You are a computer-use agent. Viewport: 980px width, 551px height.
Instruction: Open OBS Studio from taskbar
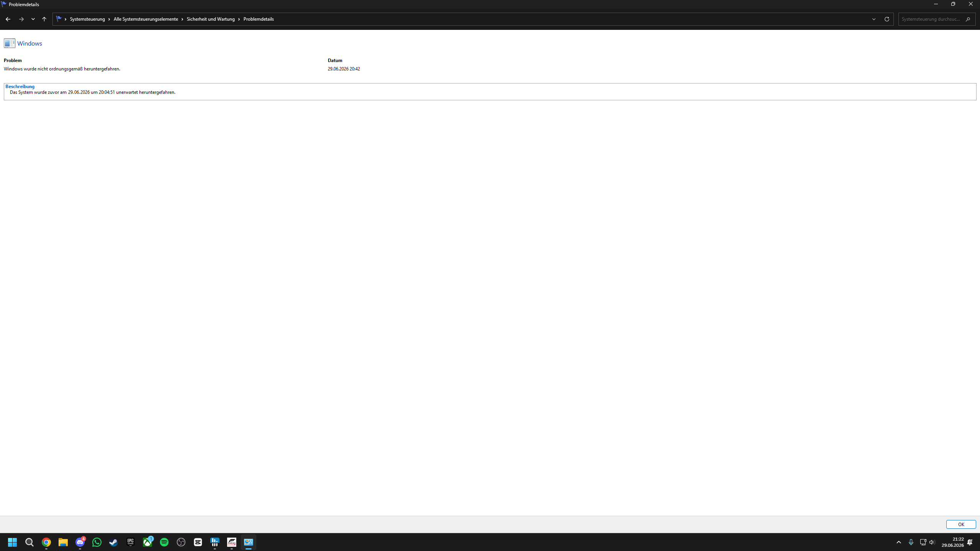[181, 542]
